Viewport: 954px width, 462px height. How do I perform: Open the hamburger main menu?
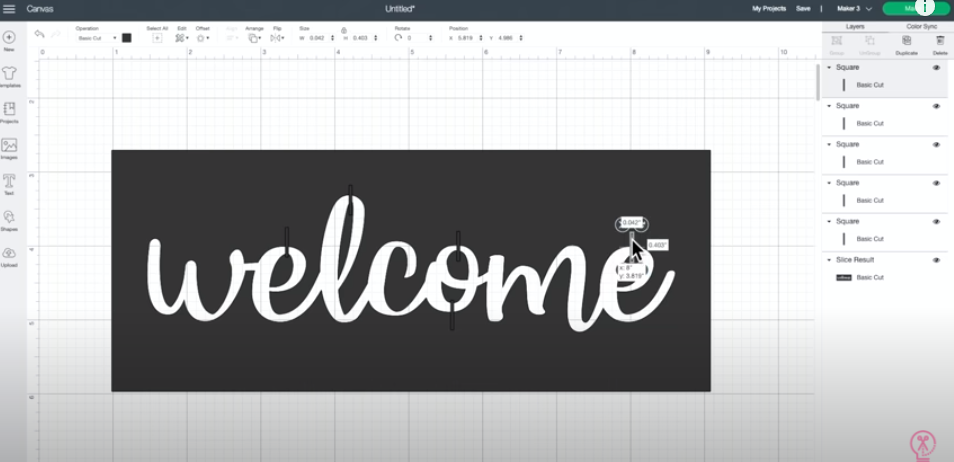click(9, 9)
